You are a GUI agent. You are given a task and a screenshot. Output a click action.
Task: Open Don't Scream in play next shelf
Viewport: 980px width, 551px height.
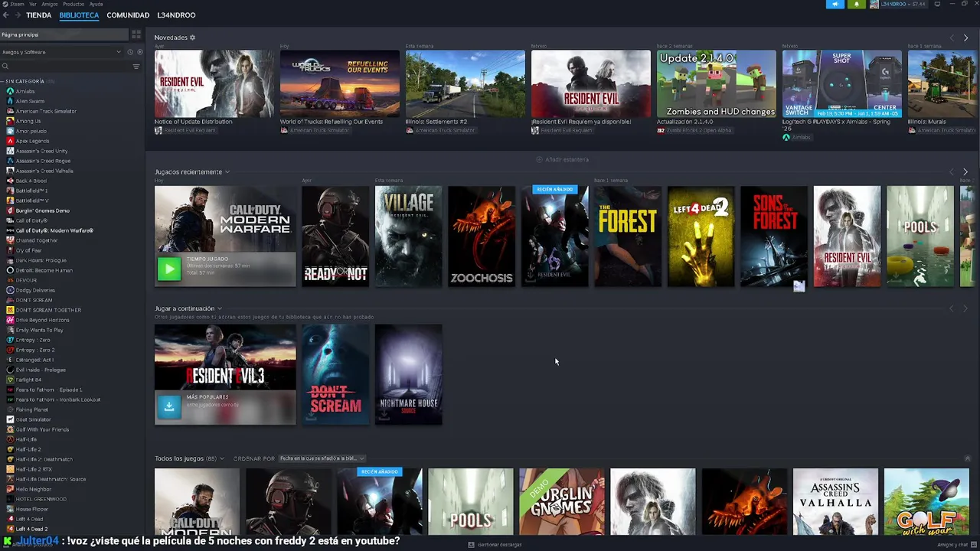point(335,374)
